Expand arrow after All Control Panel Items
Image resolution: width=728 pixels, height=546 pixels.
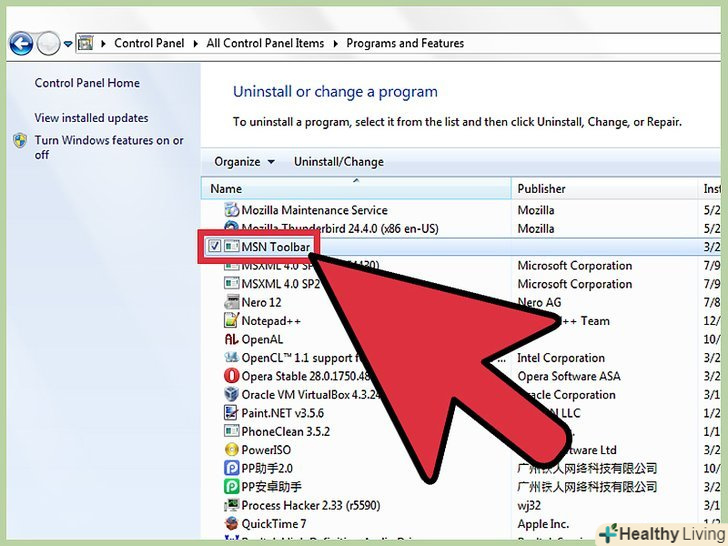tap(335, 44)
